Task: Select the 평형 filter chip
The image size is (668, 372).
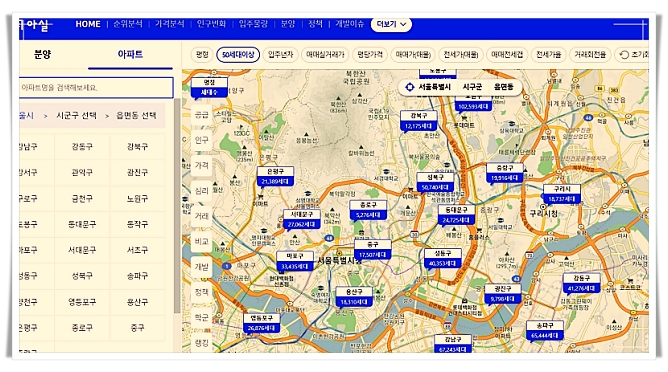Action: coord(202,55)
